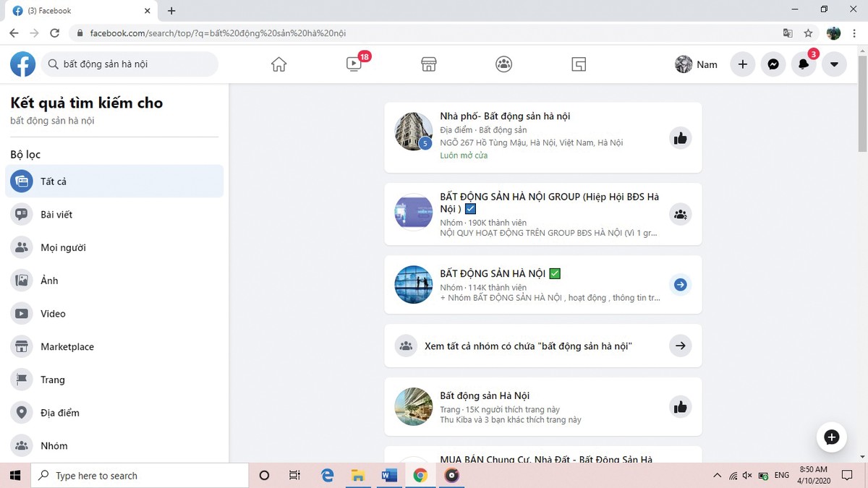Select the Tất cả filter
This screenshot has height=488, width=868.
(114, 181)
